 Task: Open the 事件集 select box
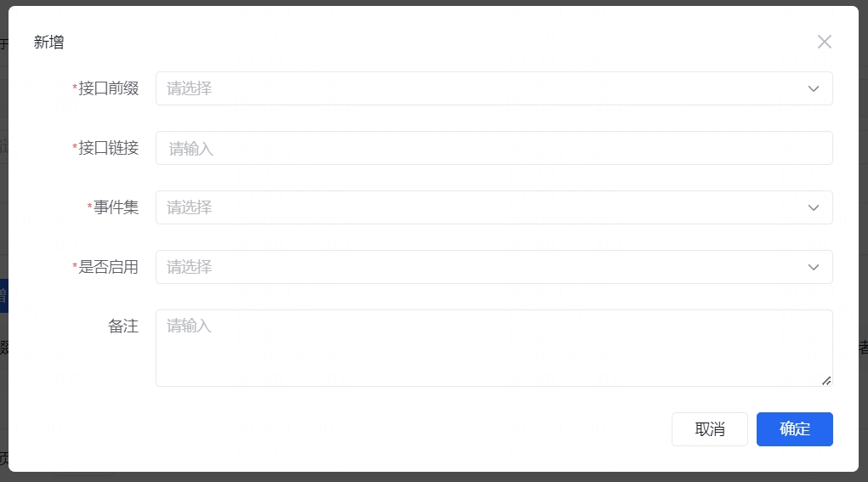pyautogui.click(x=494, y=207)
